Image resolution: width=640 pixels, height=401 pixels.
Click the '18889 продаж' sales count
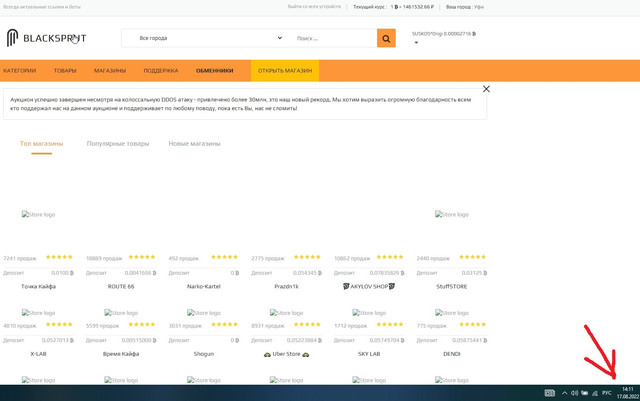(104, 258)
